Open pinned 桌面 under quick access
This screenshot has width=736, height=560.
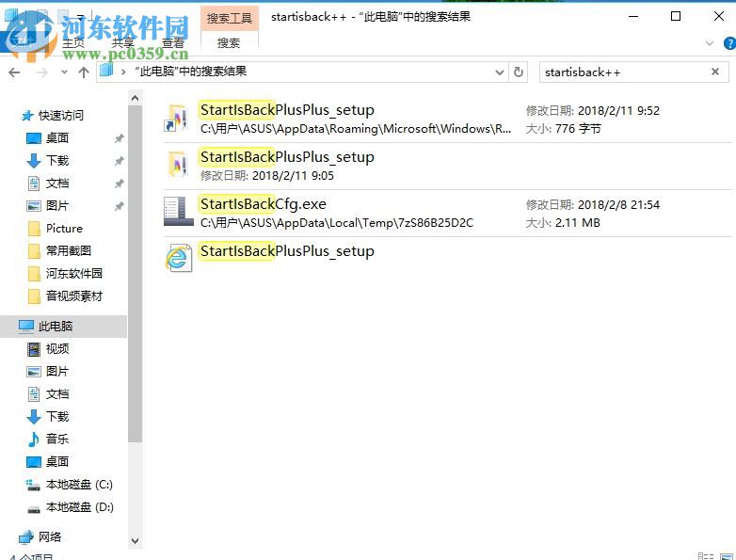(x=57, y=138)
